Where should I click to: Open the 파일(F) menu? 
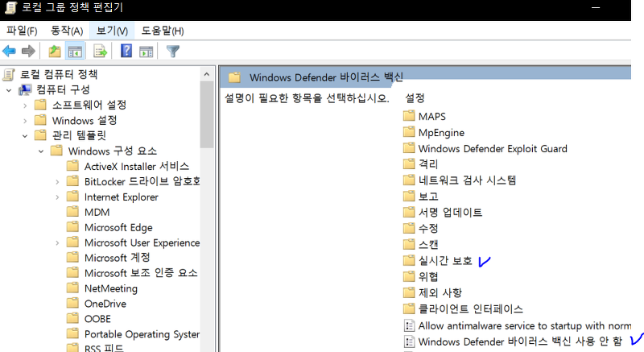tap(22, 31)
